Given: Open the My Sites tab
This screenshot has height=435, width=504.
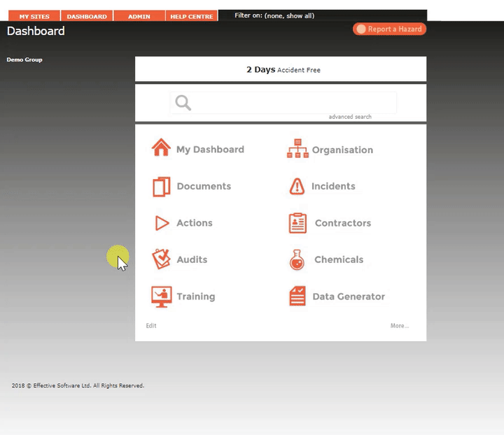Looking at the screenshot, I should coord(34,16).
